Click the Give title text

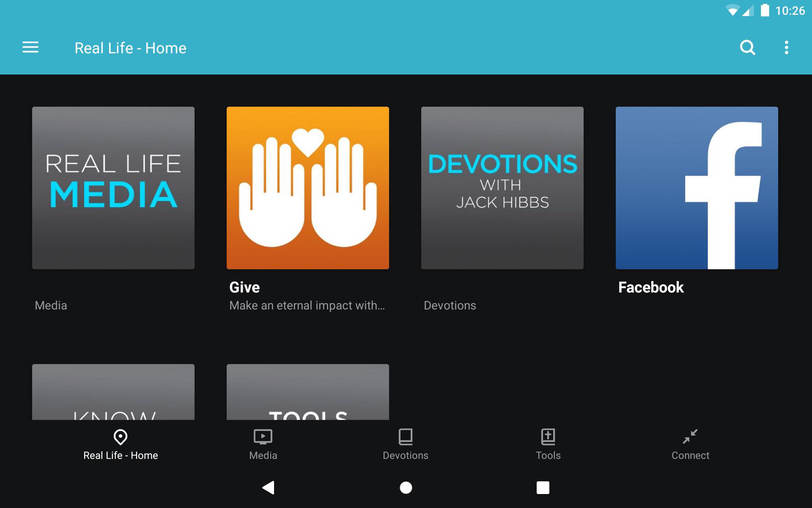244,287
